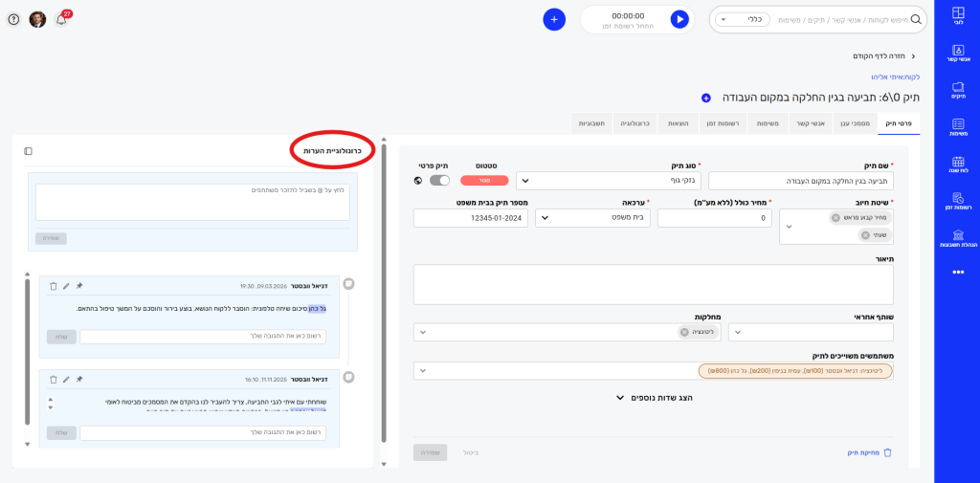Collapse the notes chronology panel icon
This screenshot has height=483, width=980.
coord(28,151)
